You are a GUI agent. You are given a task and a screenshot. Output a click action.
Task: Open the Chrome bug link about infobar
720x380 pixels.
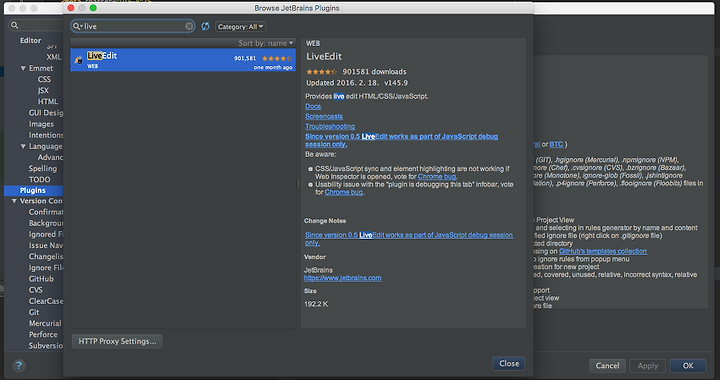343,192
